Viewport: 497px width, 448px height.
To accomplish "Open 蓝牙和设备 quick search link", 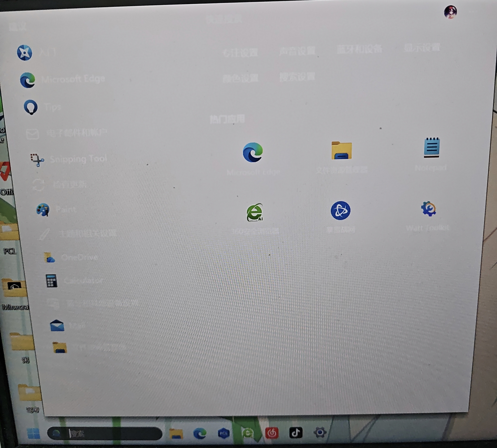I will tap(360, 49).
